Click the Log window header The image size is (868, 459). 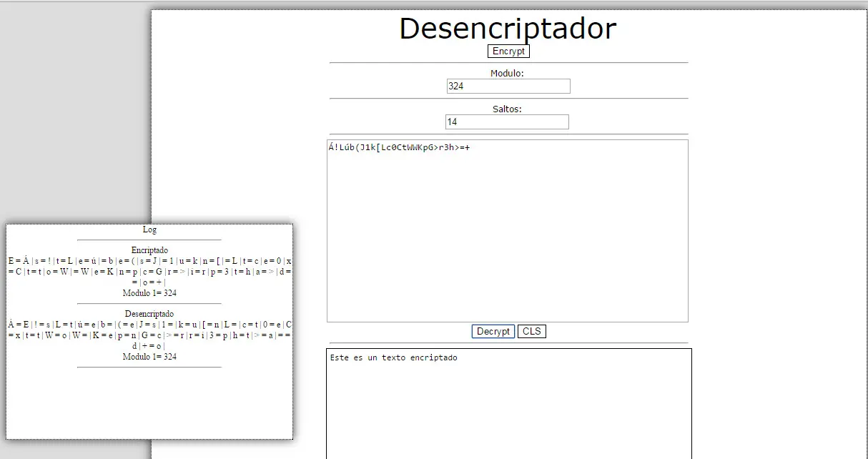[149, 229]
